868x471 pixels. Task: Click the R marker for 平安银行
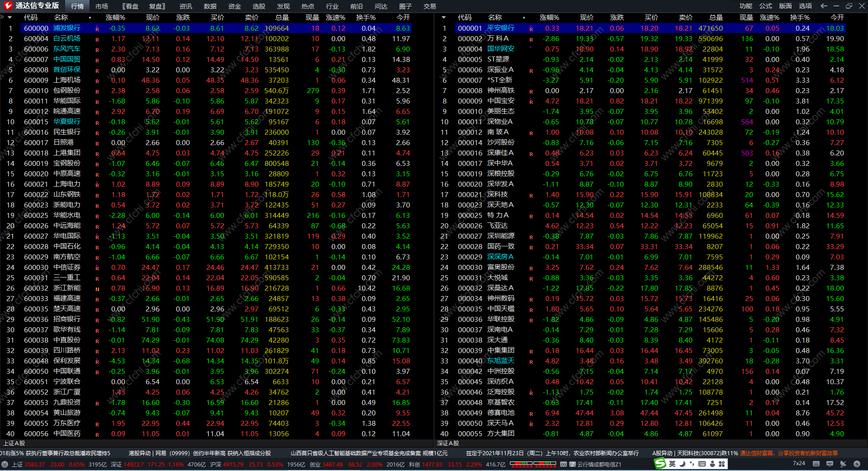tap(531, 29)
